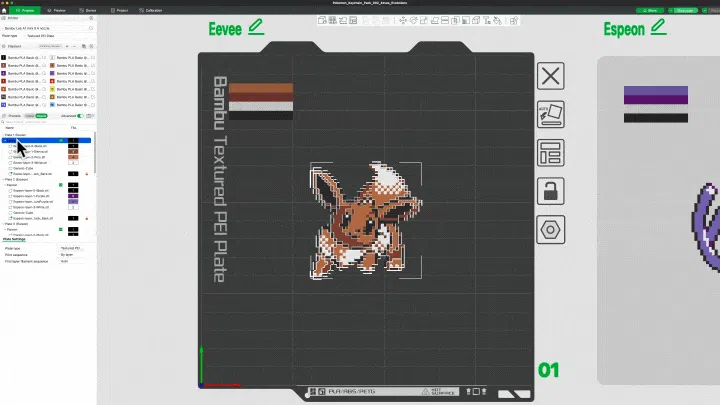The height and width of the screenshot is (405, 720).
Task: Open plate settings hexagon icon
Action: point(551,230)
